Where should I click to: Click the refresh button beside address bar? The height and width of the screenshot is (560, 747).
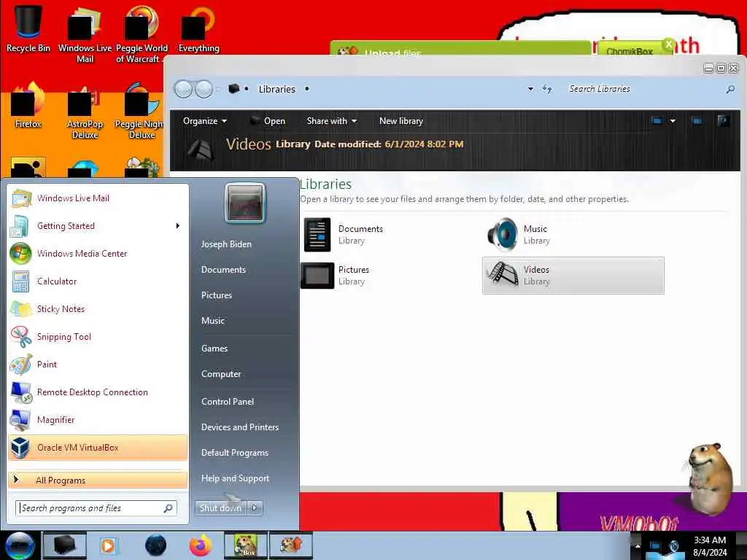coord(547,89)
